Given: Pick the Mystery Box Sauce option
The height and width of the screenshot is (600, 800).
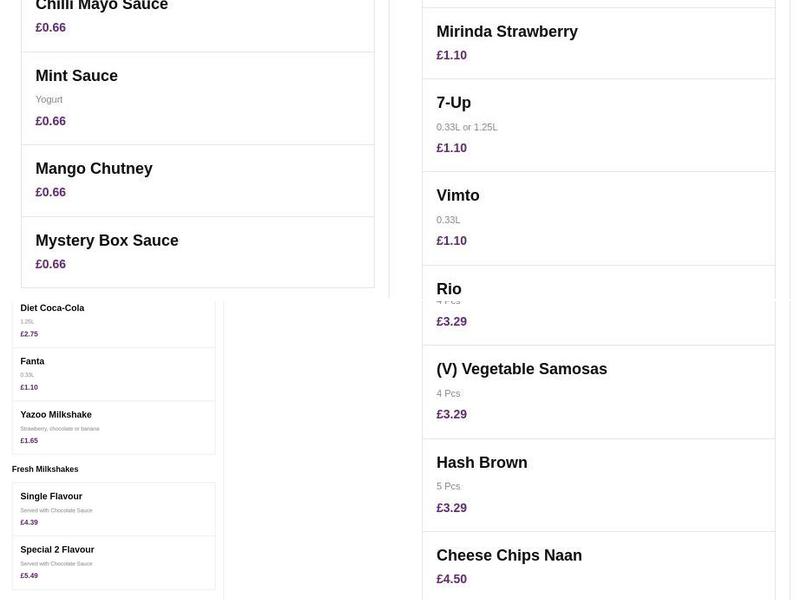Looking at the screenshot, I should point(106,240).
